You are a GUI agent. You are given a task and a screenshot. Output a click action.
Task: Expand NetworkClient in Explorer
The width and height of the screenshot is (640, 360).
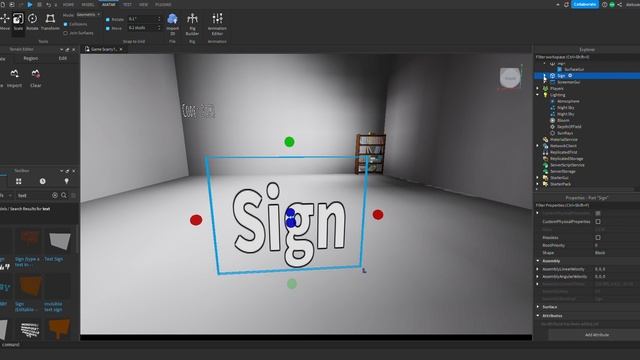pos(538,146)
